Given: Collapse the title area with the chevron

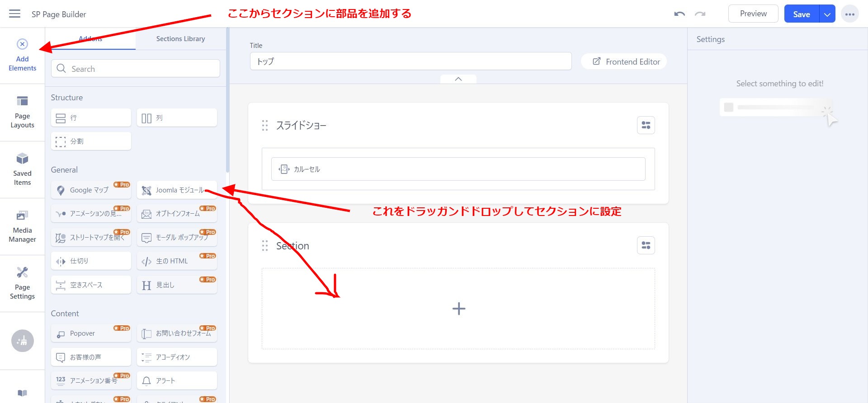Looking at the screenshot, I should point(458,79).
